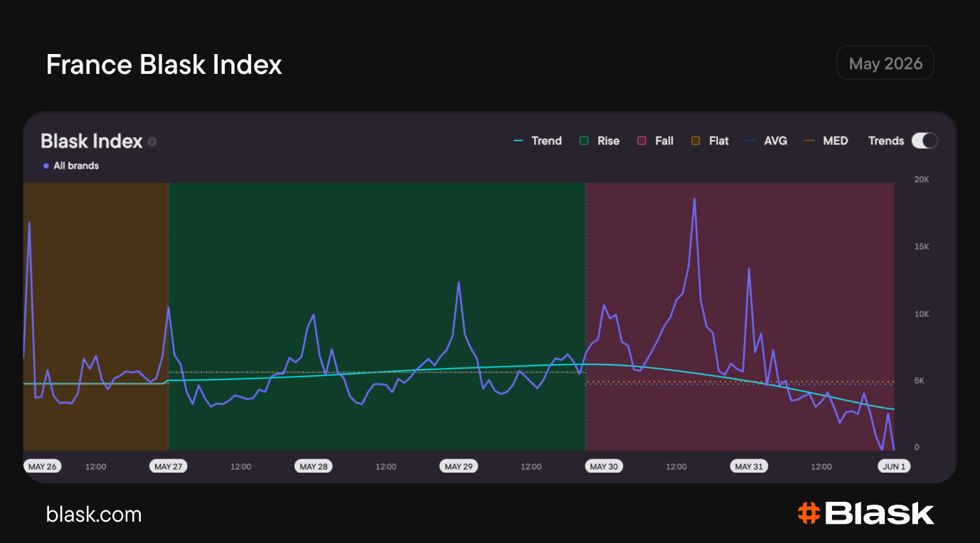Click the blask.com footer text
Image resolution: width=980 pixels, height=543 pixels.
click(94, 514)
